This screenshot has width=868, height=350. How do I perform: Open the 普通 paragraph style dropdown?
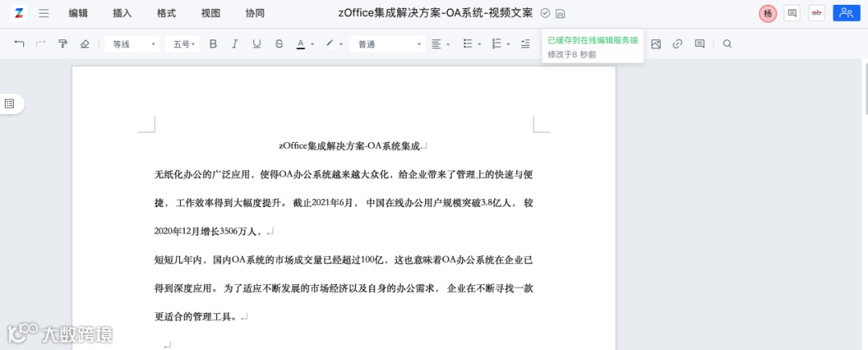[387, 43]
